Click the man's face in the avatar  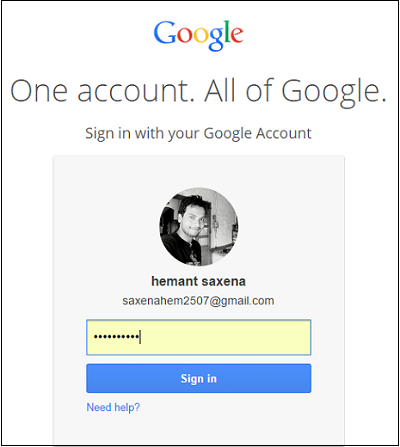tap(190, 218)
